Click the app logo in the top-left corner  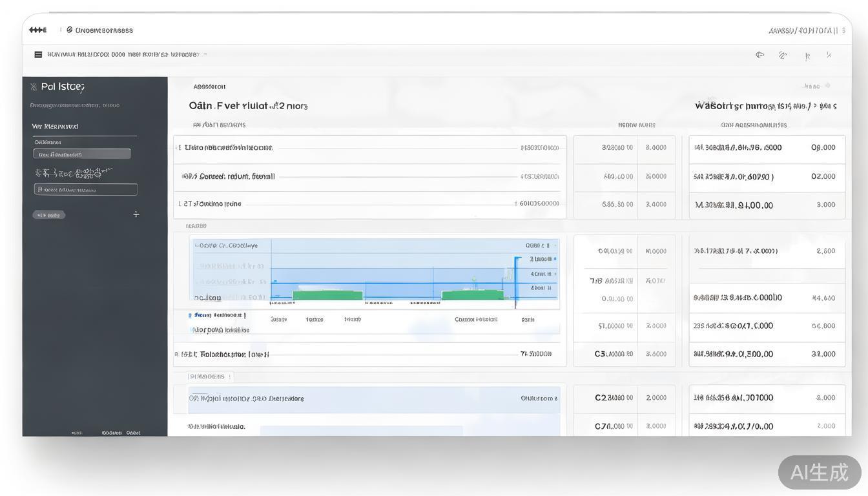click(x=37, y=30)
